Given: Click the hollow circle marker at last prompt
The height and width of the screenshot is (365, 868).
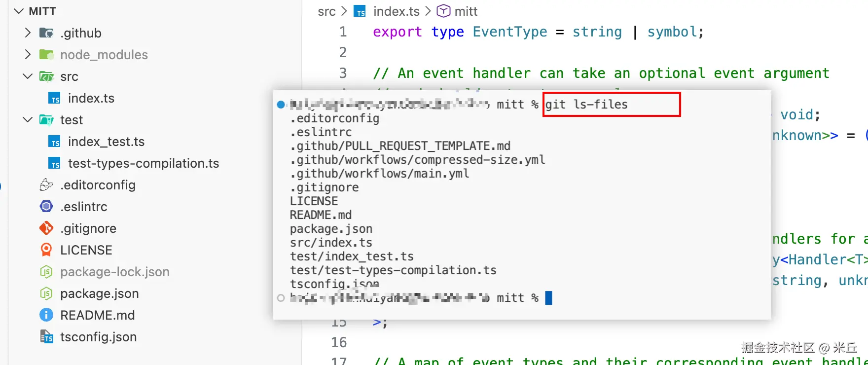Looking at the screenshot, I should tap(281, 298).
